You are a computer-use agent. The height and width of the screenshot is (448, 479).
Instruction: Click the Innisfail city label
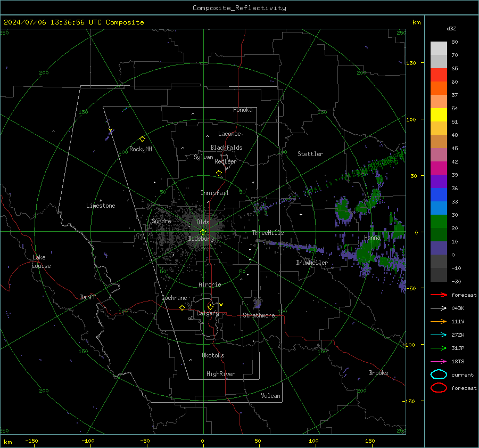(214, 193)
